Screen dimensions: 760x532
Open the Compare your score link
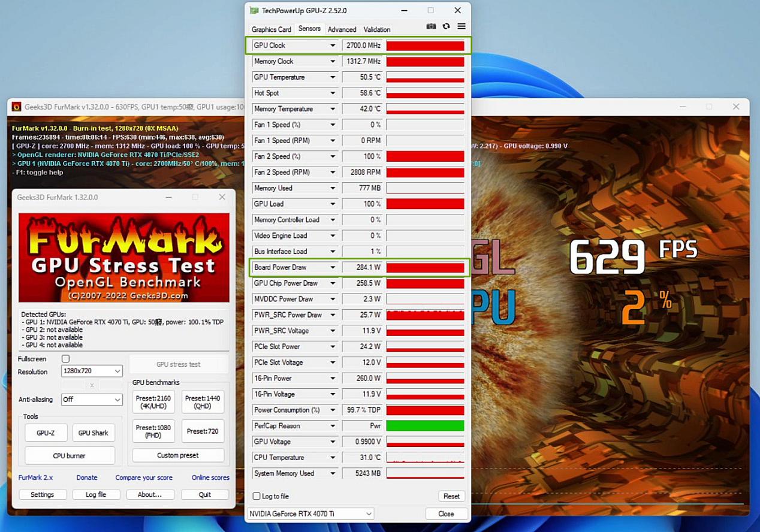click(x=144, y=477)
